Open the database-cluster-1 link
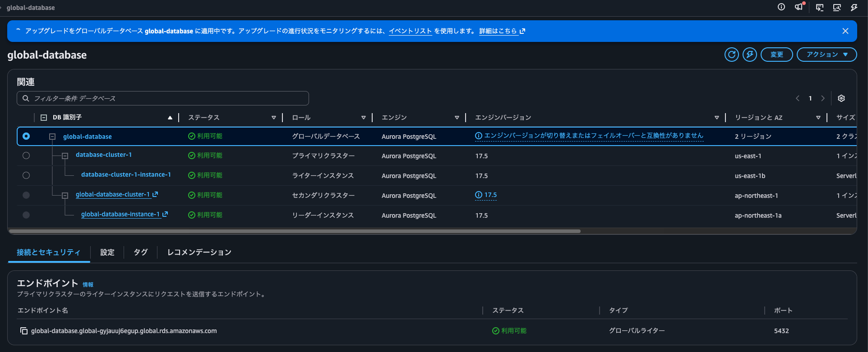This screenshot has width=868, height=352. tap(104, 155)
